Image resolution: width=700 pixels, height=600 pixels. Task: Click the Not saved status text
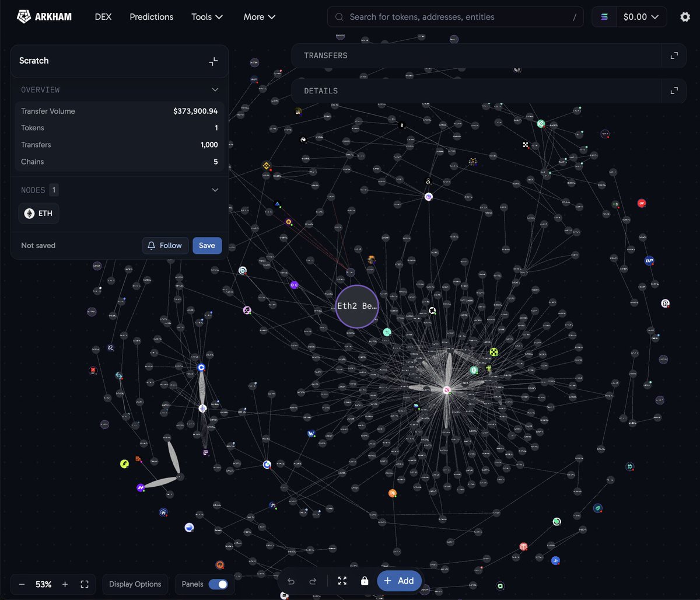pos(38,245)
